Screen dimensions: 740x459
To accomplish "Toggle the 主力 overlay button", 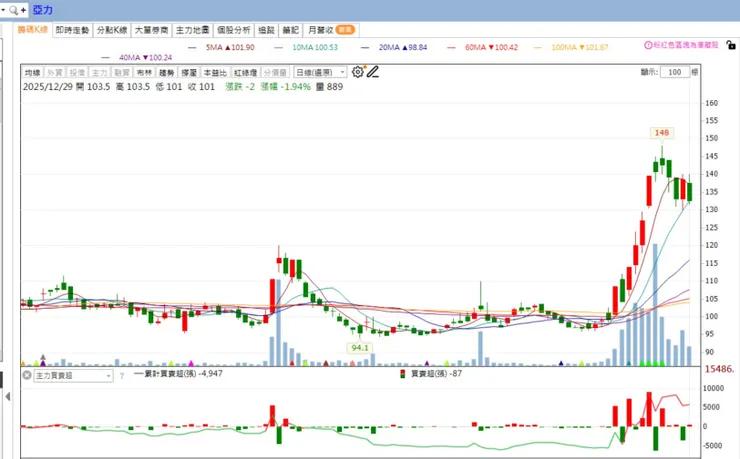I will coord(100,73).
